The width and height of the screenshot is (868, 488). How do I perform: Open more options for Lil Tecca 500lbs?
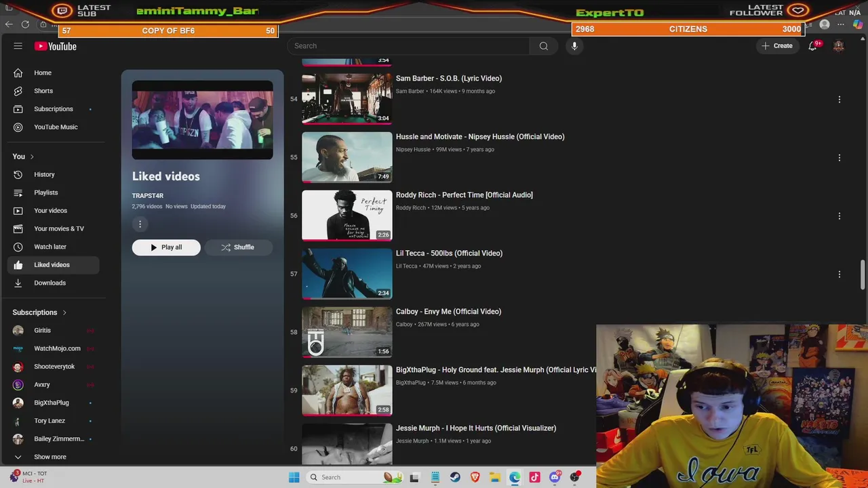[x=840, y=274]
